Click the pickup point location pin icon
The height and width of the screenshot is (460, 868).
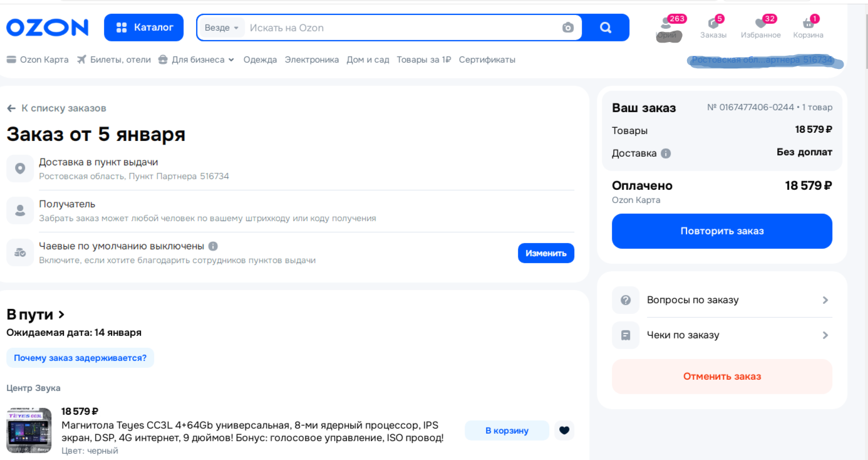pyautogui.click(x=20, y=169)
